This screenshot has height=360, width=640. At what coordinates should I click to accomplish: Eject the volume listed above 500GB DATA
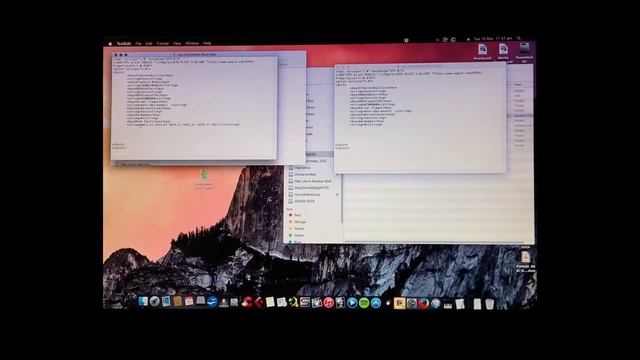click(x=337, y=195)
